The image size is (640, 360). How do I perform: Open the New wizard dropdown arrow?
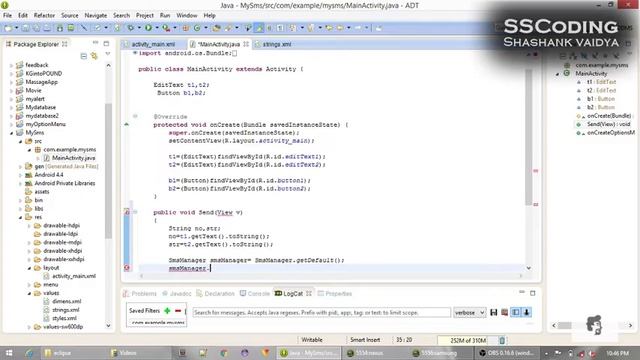coord(16,28)
